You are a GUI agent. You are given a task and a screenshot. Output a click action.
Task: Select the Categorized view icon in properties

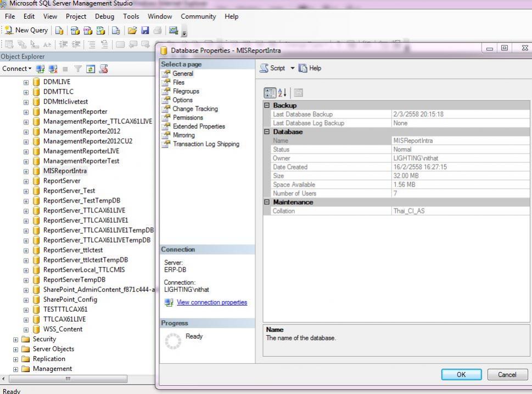(x=270, y=93)
